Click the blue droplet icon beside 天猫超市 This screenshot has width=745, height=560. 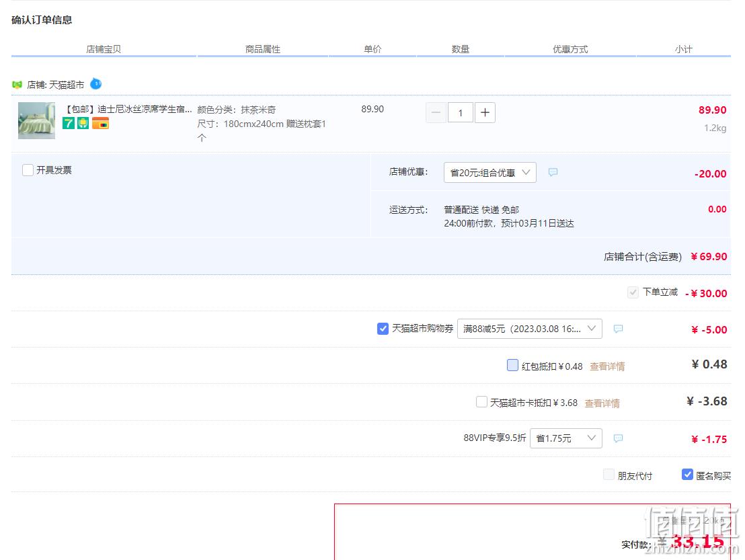tap(96, 84)
